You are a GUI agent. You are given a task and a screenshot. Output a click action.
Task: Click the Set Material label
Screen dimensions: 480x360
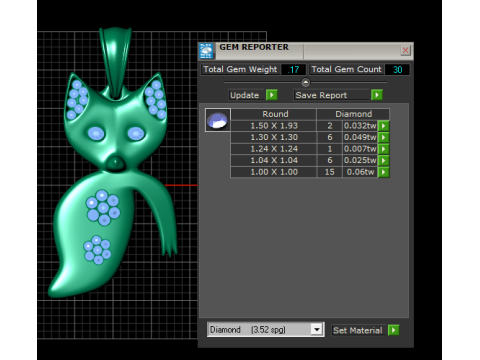[x=358, y=330]
